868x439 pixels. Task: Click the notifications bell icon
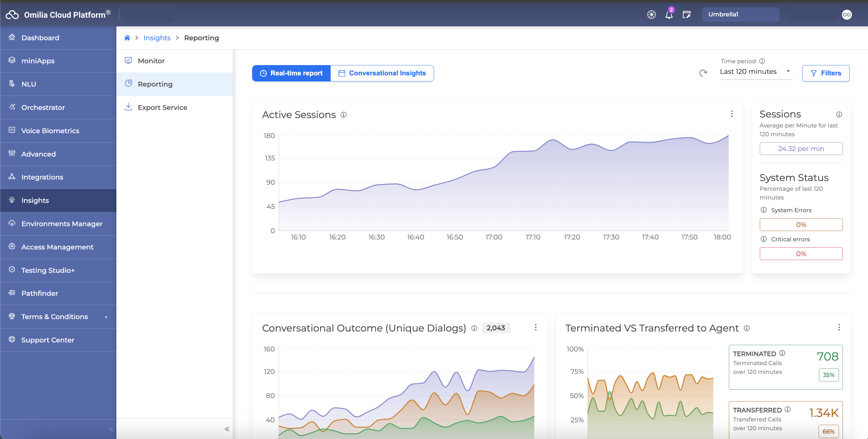pos(669,15)
